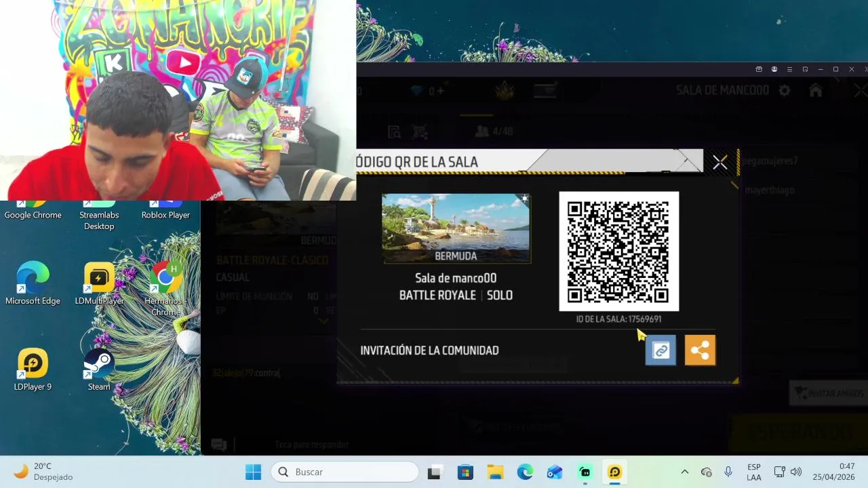Viewport: 868px width, 488px height.
Task: Minimize the LDPlayer window
Action: tap(821, 69)
